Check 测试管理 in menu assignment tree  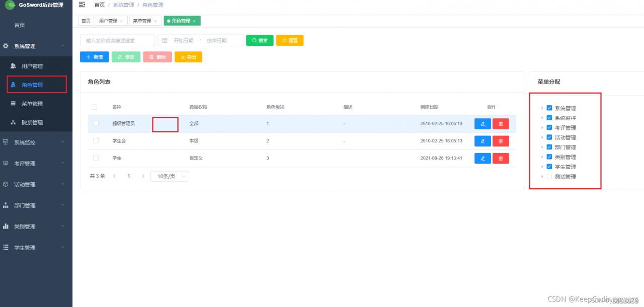549,177
